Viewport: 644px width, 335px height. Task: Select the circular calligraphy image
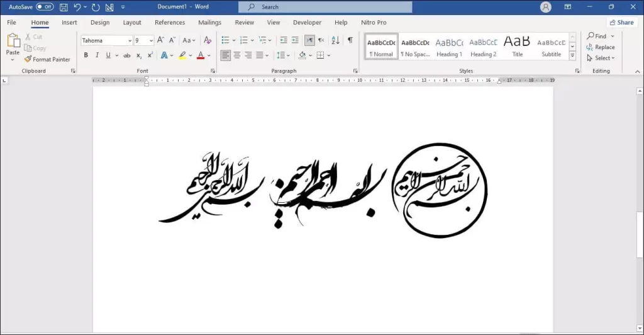[439, 190]
